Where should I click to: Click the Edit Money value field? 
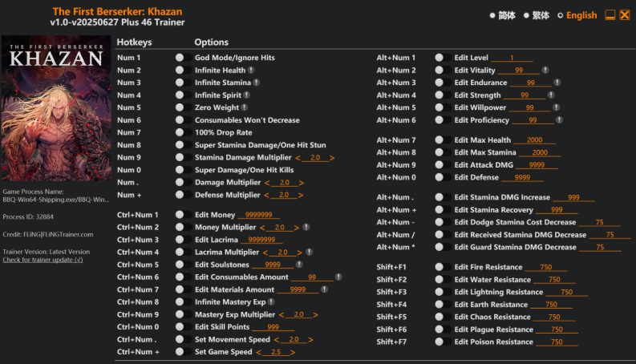258,215
